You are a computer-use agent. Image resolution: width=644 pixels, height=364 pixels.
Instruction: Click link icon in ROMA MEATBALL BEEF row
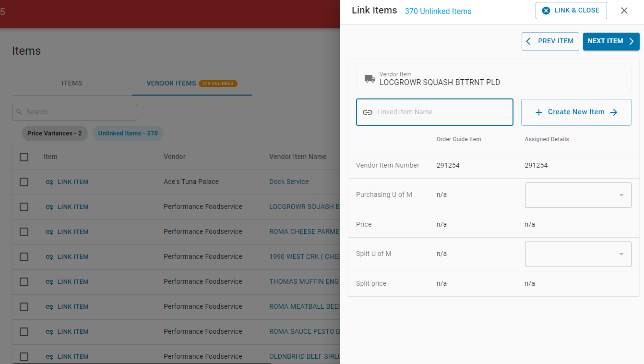point(49,307)
